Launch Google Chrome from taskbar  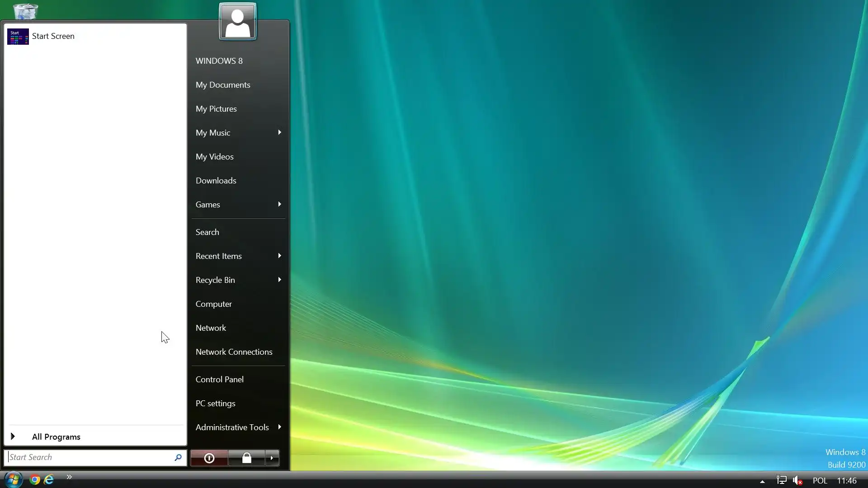click(x=35, y=480)
